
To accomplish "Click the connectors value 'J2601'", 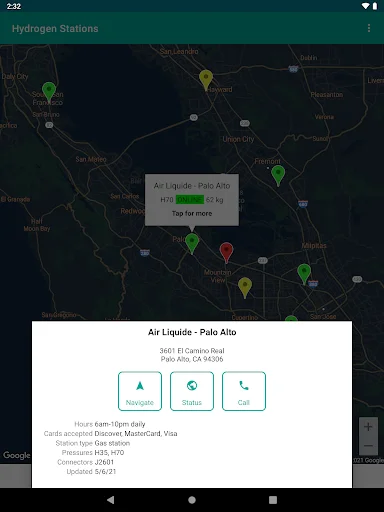I will 104,462.
